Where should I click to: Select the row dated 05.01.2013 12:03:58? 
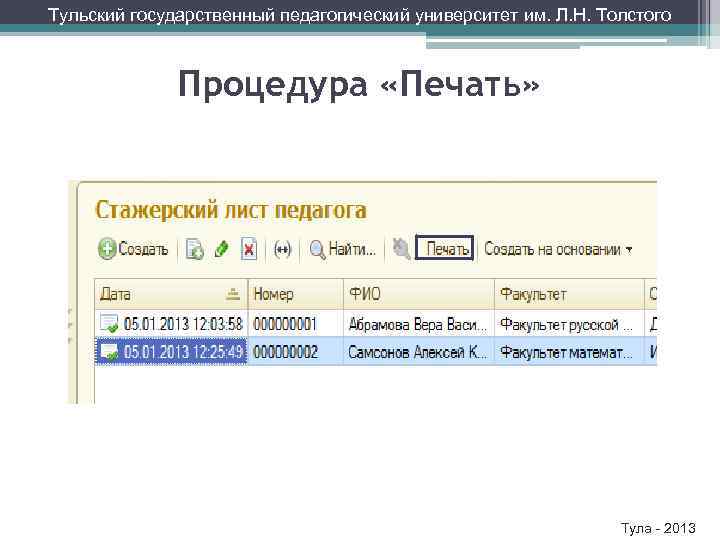[x=376, y=324]
